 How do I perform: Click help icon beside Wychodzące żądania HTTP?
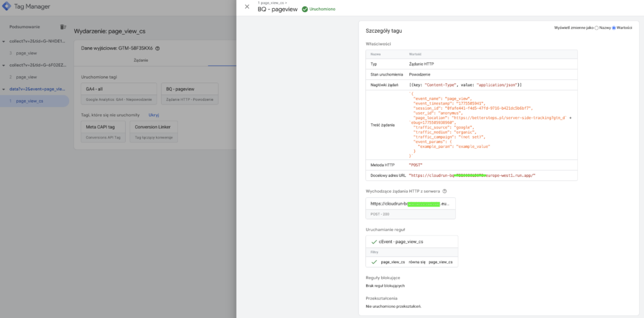click(x=445, y=191)
